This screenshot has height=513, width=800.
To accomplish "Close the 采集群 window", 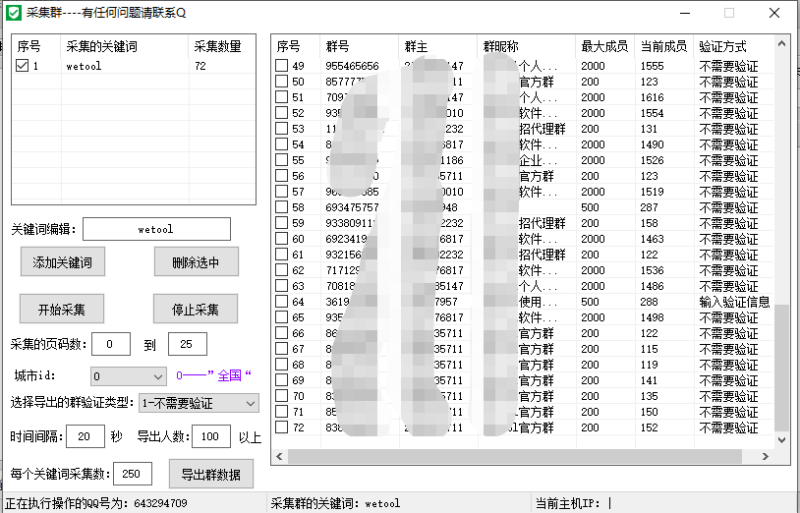I will 775,13.
